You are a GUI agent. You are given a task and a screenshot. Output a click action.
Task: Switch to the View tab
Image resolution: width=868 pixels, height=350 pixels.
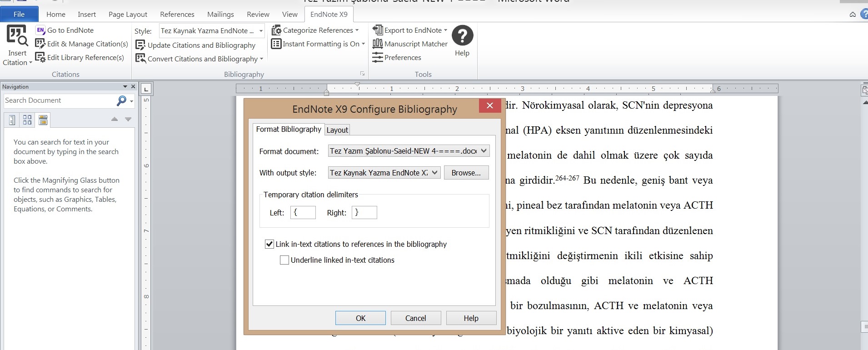pyautogui.click(x=290, y=15)
